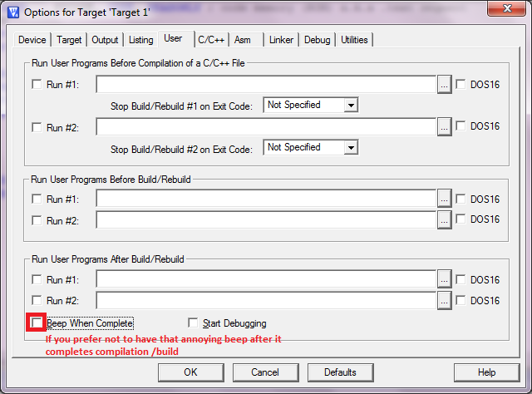Browse file for Before Build/Rebuild Run #2
The image size is (532, 394).
(445, 219)
